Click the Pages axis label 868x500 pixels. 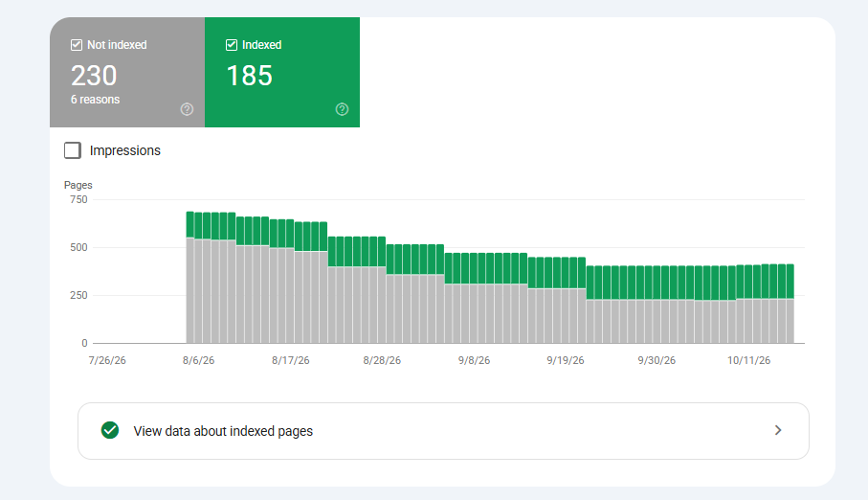pos(78,185)
